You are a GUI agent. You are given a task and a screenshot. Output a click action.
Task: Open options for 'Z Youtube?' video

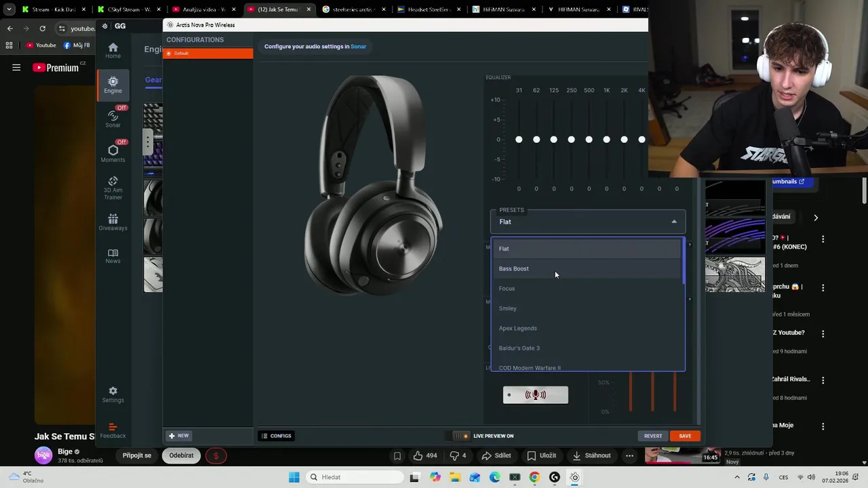point(823,333)
